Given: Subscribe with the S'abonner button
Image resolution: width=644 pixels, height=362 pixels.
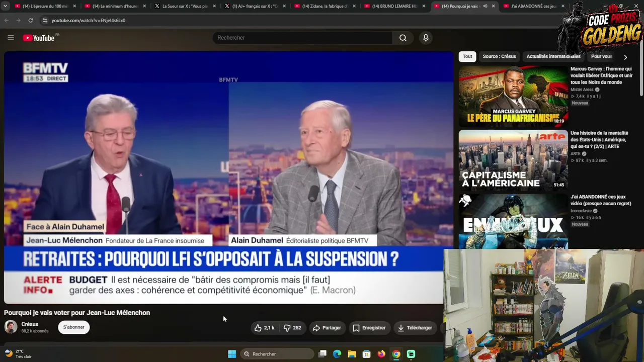Looking at the screenshot, I should [x=74, y=327].
